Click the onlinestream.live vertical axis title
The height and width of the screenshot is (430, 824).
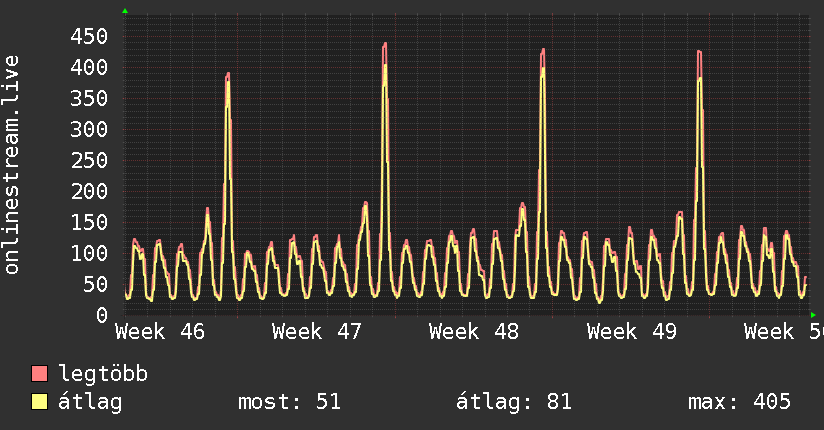12,165
